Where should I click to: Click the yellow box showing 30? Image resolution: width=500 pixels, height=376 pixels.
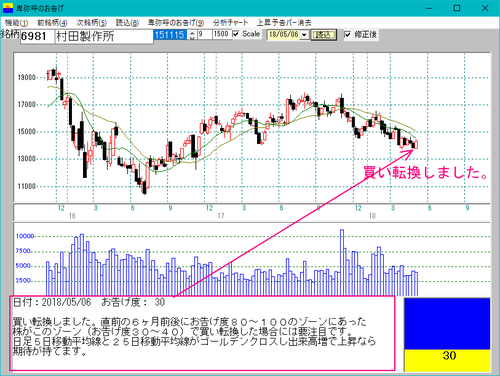point(447,360)
